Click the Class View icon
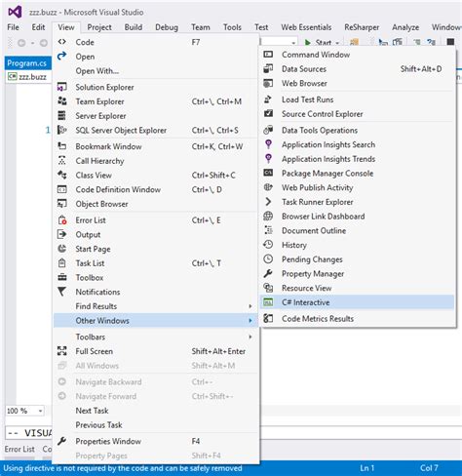 (x=61, y=175)
